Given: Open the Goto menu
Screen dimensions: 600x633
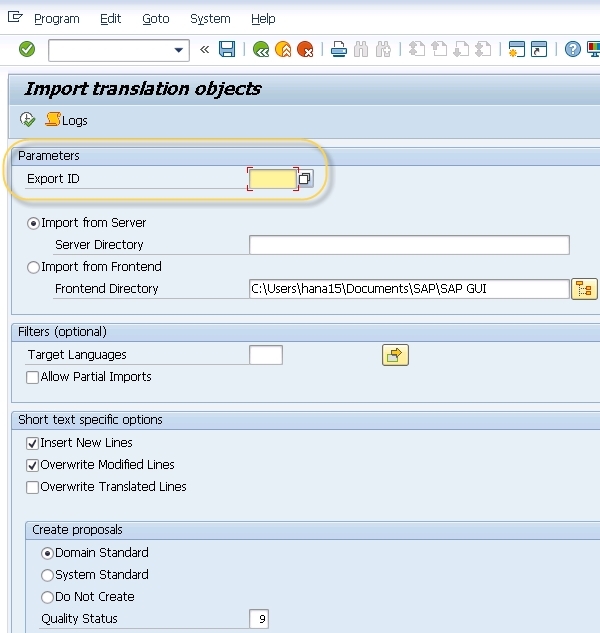Looking at the screenshot, I should pyautogui.click(x=156, y=19).
